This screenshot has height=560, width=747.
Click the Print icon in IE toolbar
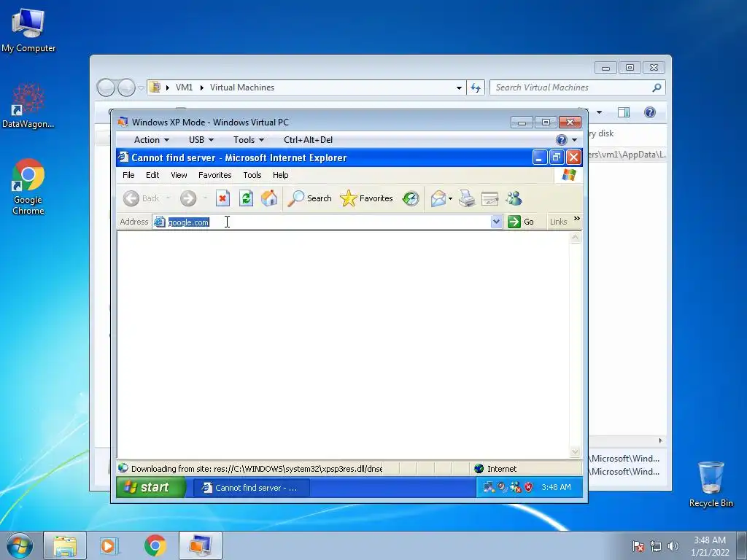(x=467, y=198)
